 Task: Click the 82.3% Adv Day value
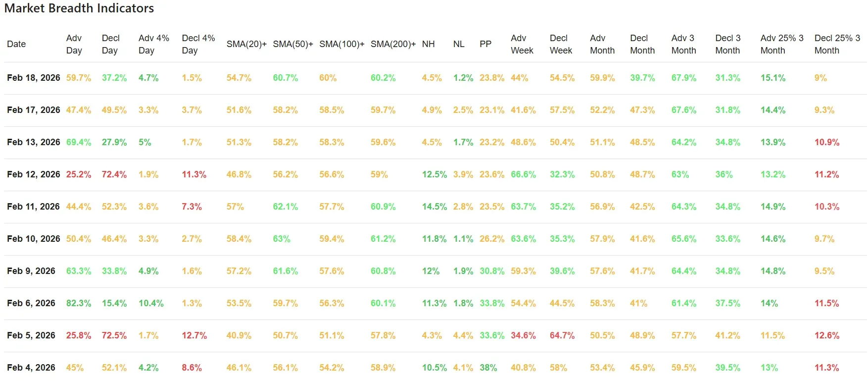[x=79, y=303]
